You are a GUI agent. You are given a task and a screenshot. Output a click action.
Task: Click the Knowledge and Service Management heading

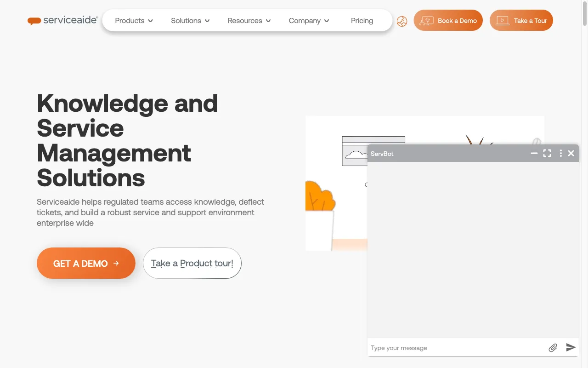[127, 140]
